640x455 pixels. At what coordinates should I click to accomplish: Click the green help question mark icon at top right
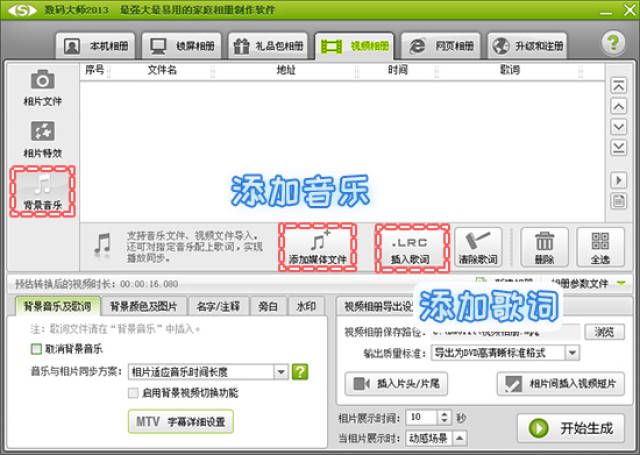613,42
